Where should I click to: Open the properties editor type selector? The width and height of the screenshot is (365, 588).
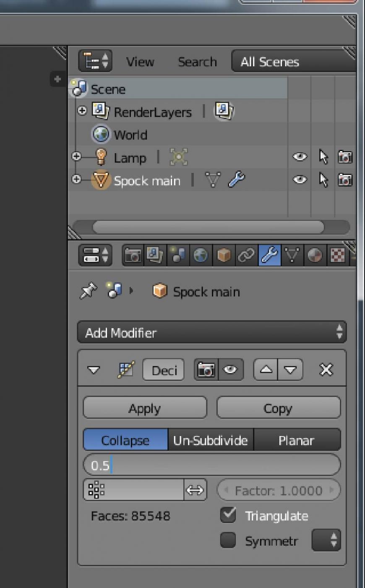[95, 255]
